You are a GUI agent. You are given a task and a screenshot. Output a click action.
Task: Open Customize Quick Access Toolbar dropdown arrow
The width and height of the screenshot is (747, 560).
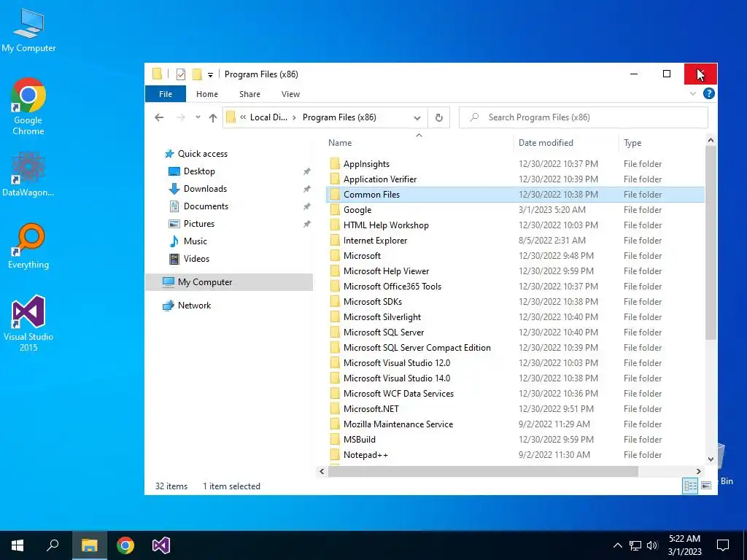[210, 75]
